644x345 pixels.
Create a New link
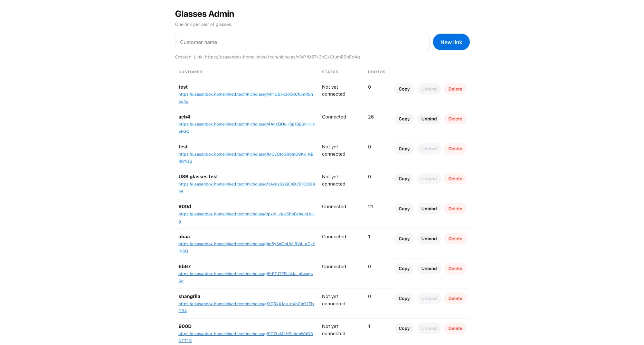pos(451,42)
